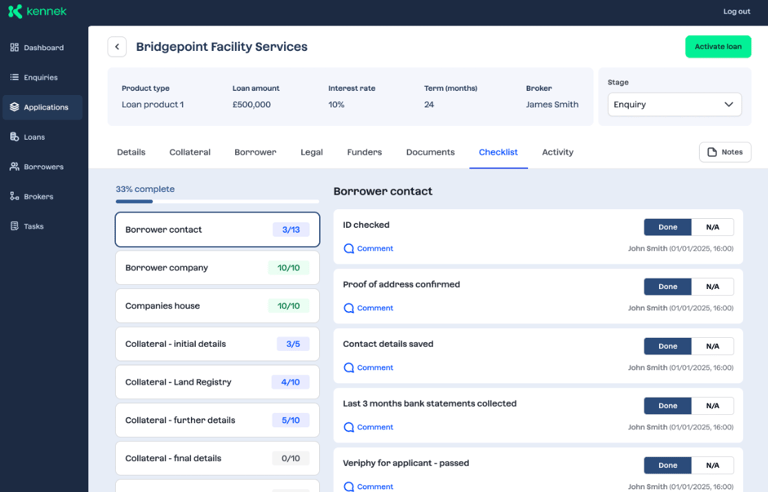Go to Loans sidebar icon

(x=14, y=137)
